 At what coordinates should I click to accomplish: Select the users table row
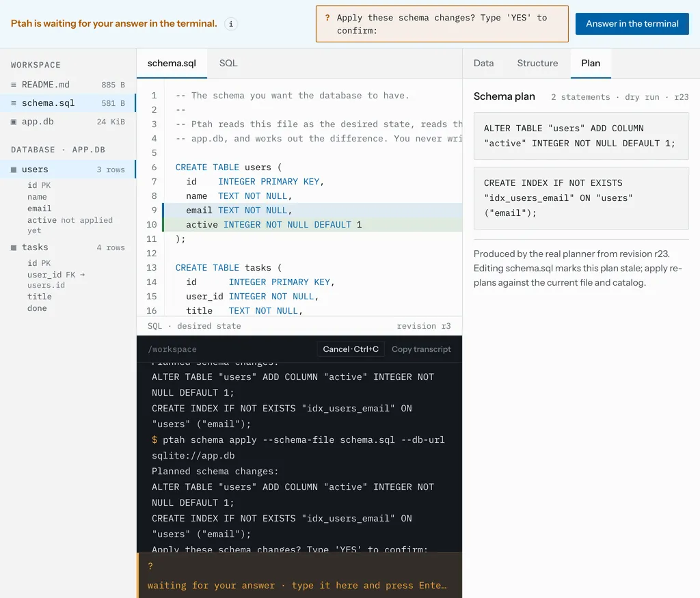coord(68,169)
